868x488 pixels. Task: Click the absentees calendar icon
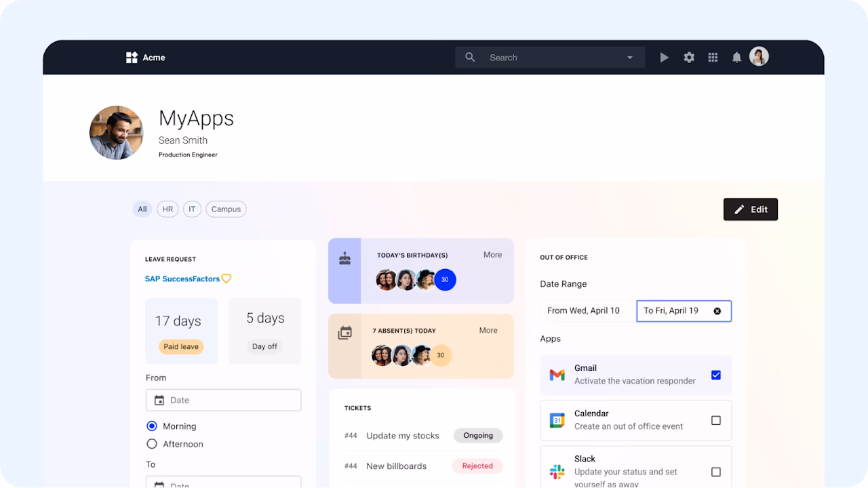[x=345, y=333]
